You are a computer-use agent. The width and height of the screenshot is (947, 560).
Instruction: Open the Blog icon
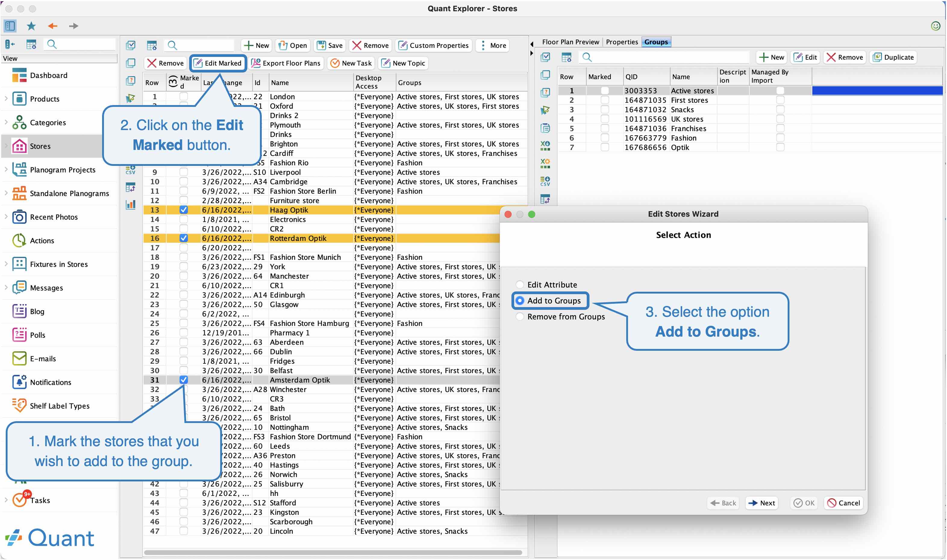click(x=19, y=311)
